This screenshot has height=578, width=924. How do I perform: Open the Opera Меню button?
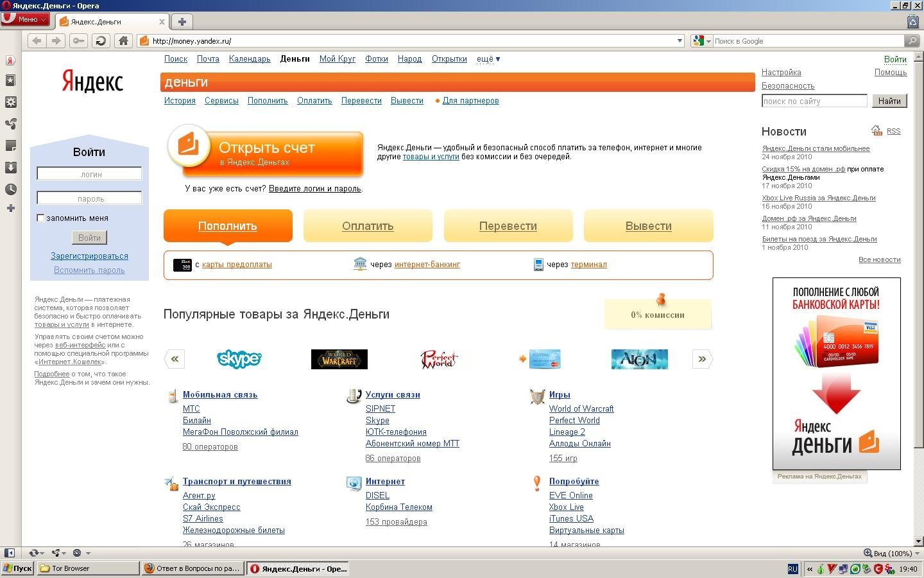pyautogui.click(x=25, y=19)
